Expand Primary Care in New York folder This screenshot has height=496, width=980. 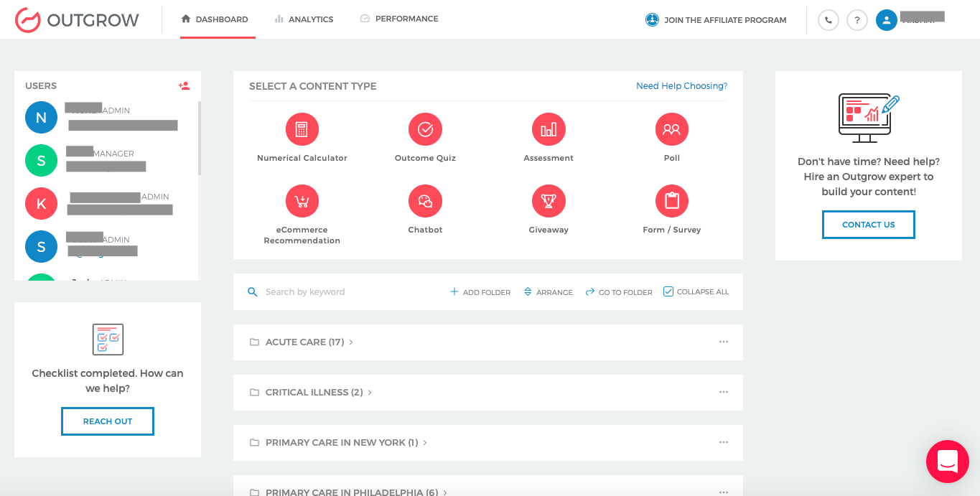coord(338,443)
